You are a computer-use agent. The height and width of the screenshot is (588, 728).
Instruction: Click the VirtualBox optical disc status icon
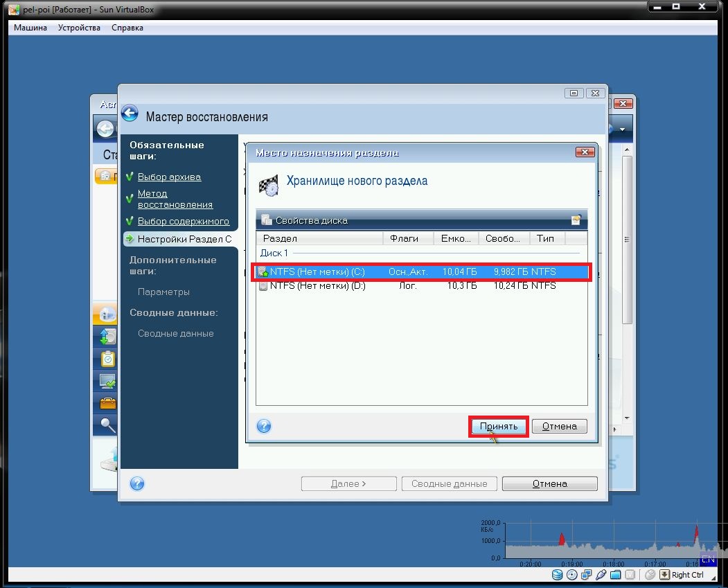(572, 575)
